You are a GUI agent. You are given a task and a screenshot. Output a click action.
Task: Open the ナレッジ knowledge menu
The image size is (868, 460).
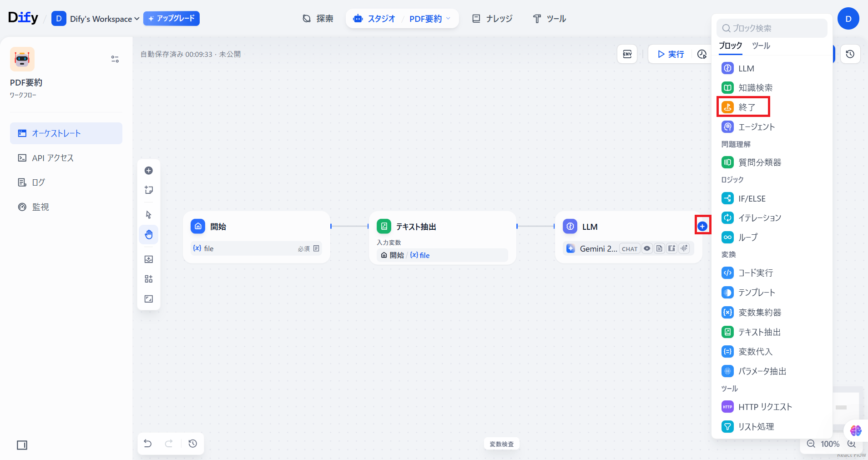492,19
